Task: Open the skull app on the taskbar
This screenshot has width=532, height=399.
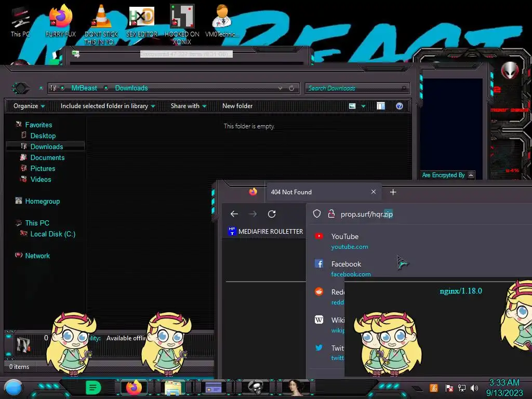Action: click(x=255, y=388)
